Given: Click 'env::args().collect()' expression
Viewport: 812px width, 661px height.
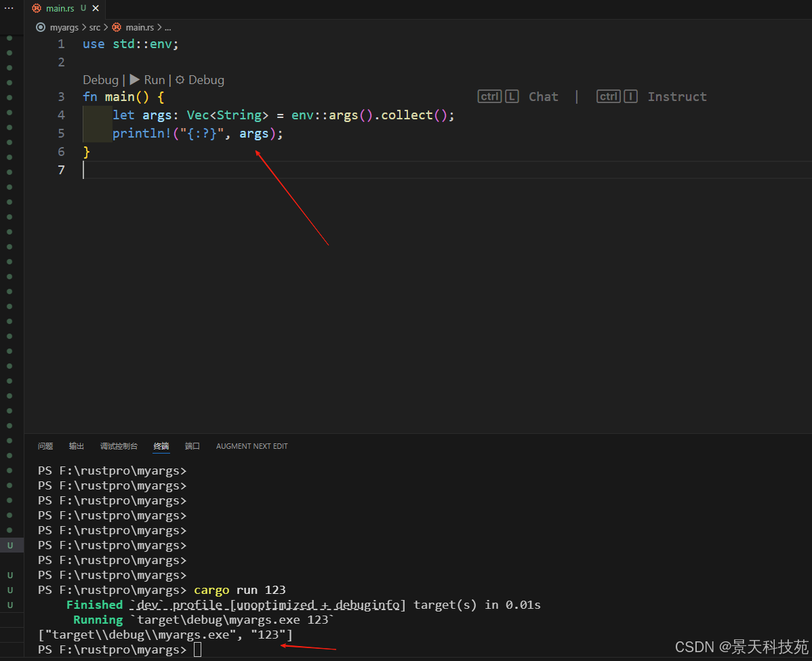Looking at the screenshot, I should coord(369,115).
